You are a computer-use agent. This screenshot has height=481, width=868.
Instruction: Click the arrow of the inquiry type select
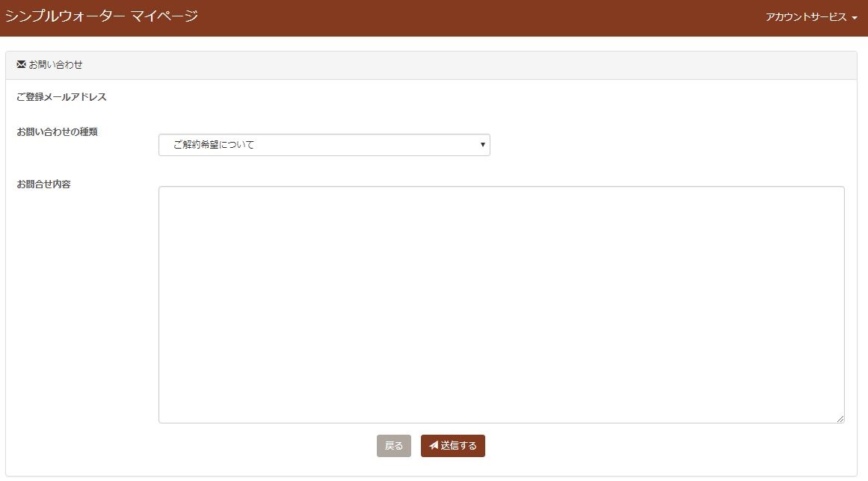[x=483, y=145]
